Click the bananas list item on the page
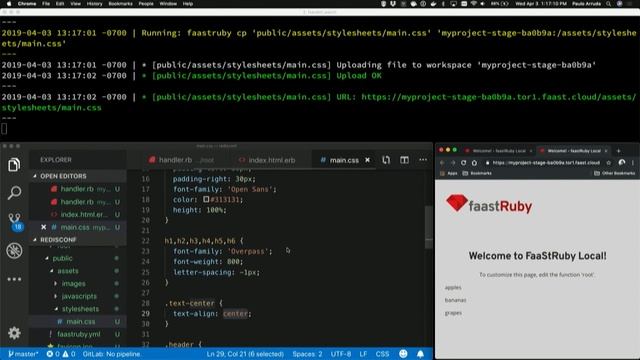The width and height of the screenshot is (640, 360). click(x=455, y=300)
